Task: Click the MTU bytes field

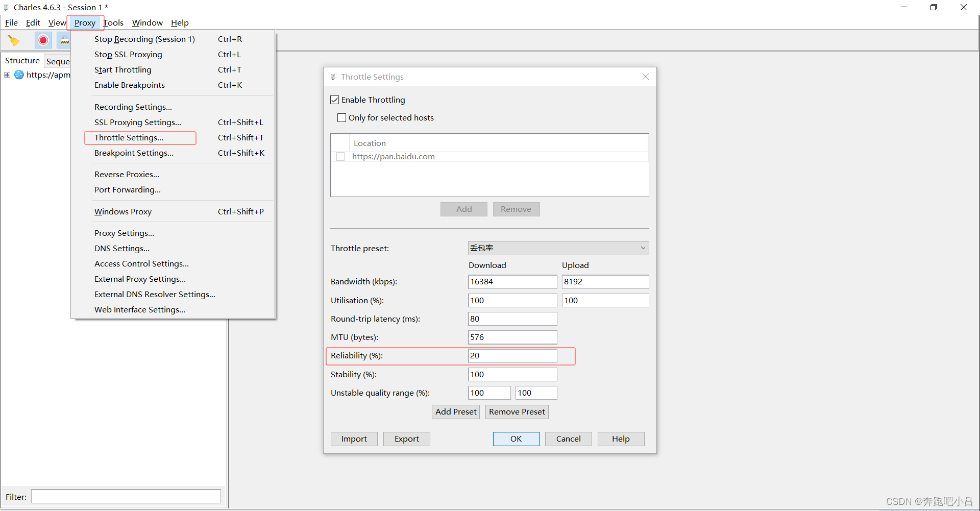Action: (512, 337)
